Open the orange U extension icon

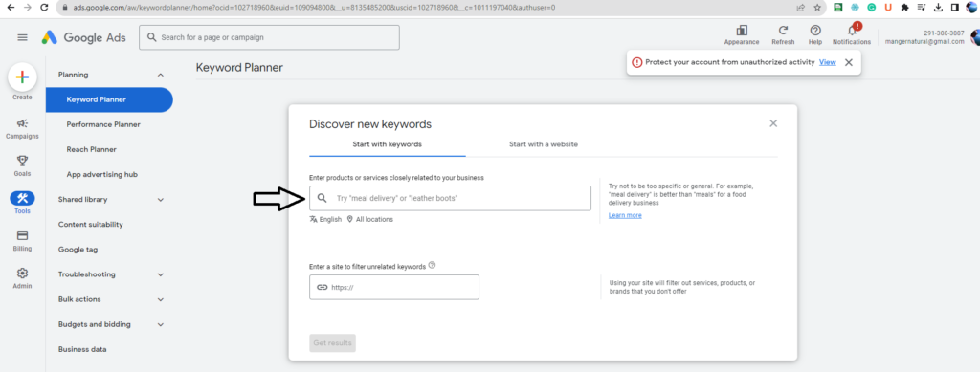pyautogui.click(x=888, y=8)
